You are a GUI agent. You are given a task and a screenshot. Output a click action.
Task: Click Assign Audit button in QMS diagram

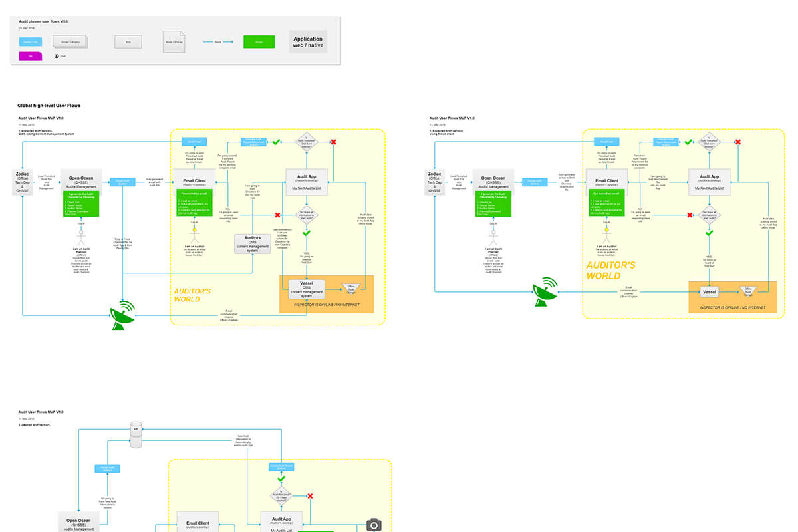(x=122, y=181)
